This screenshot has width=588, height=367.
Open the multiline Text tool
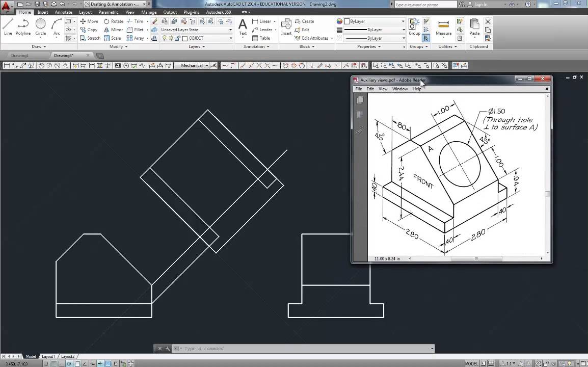click(243, 27)
